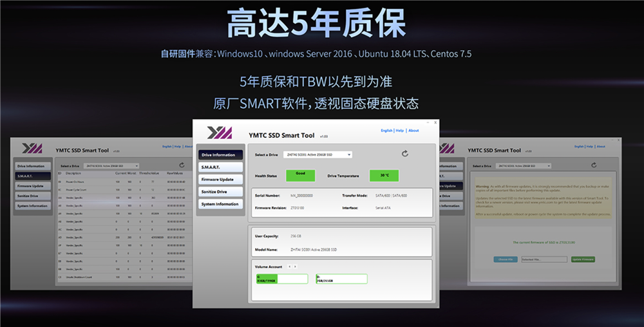Click the green 30 °C temperature indicator
The image size is (644, 327).
[x=384, y=176]
